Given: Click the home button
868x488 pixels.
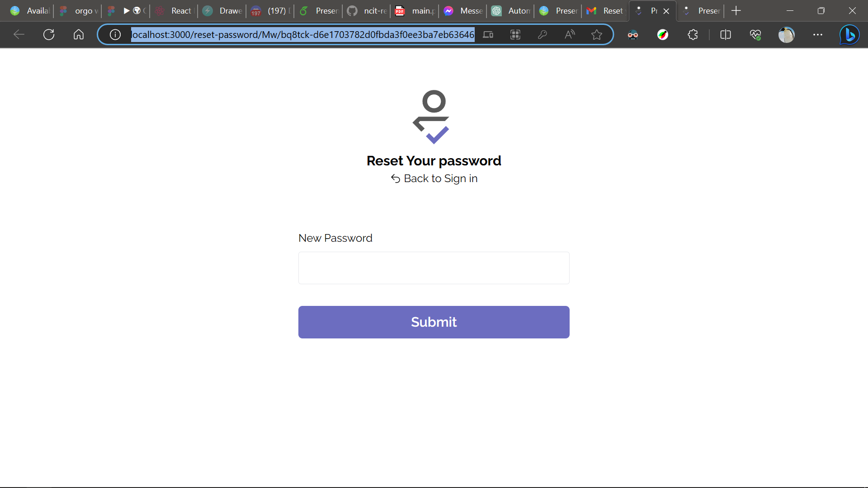Looking at the screenshot, I should point(78,34).
